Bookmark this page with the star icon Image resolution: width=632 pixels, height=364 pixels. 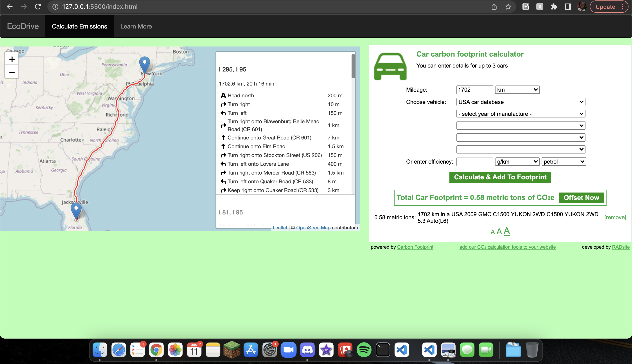pos(508,7)
